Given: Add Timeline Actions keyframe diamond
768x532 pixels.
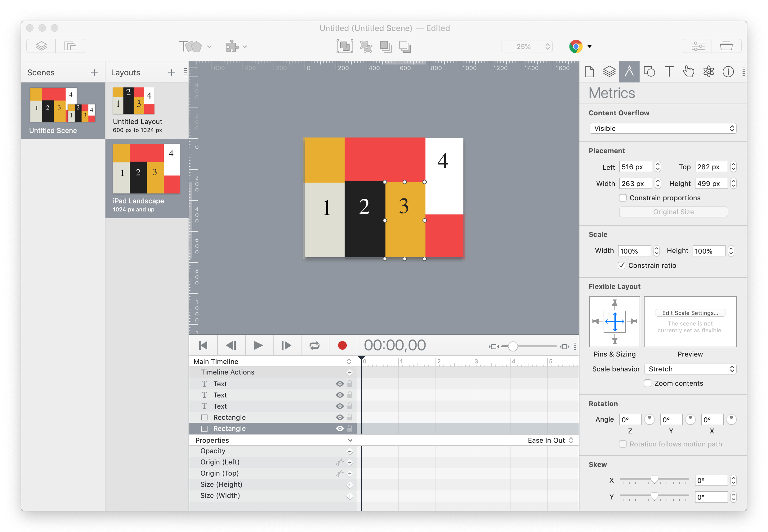Looking at the screenshot, I should click(350, 373).
